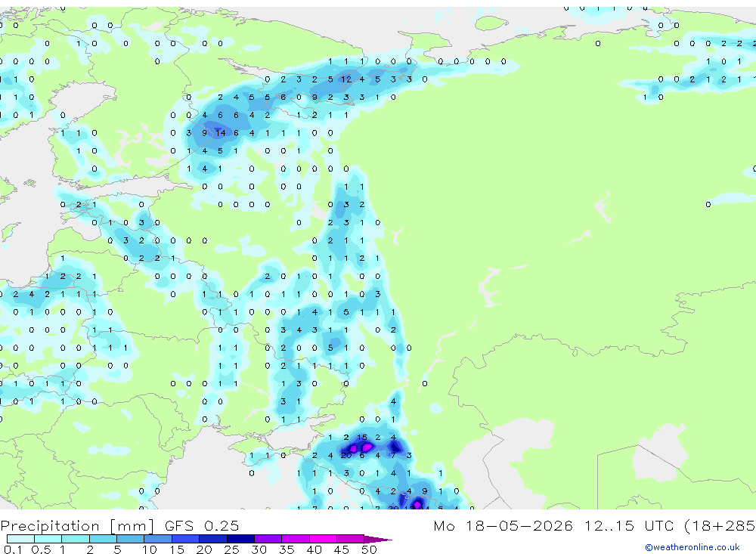Select the 45–50 mm legend color box

(351, 539)
